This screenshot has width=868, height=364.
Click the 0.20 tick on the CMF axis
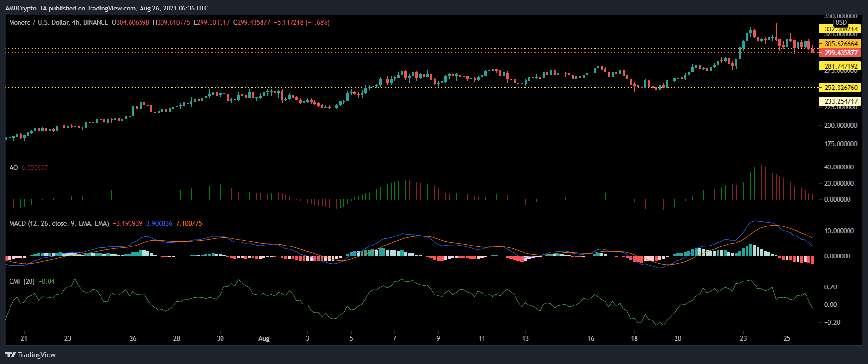pyautogui.click(x=830, y=287)
